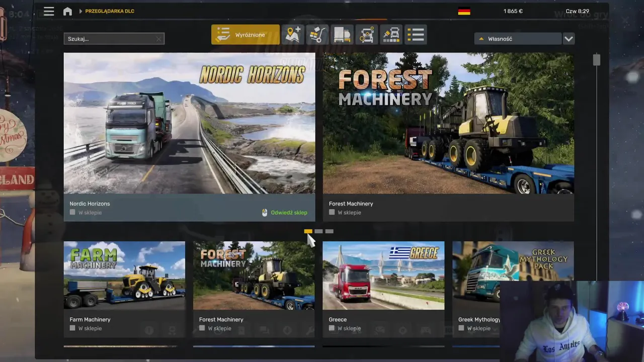644x362 pixels.
Task: Toggle large Forest Machinery W sklepie checkbox
Action: click(x=332, y=212)
